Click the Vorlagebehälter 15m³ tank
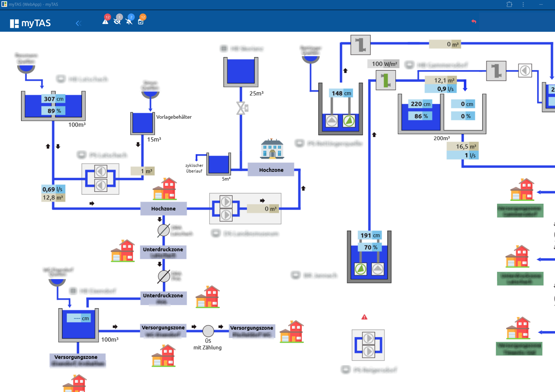This screenshot has height=392, width=555. pyautogui.click(x=142, y=123)
